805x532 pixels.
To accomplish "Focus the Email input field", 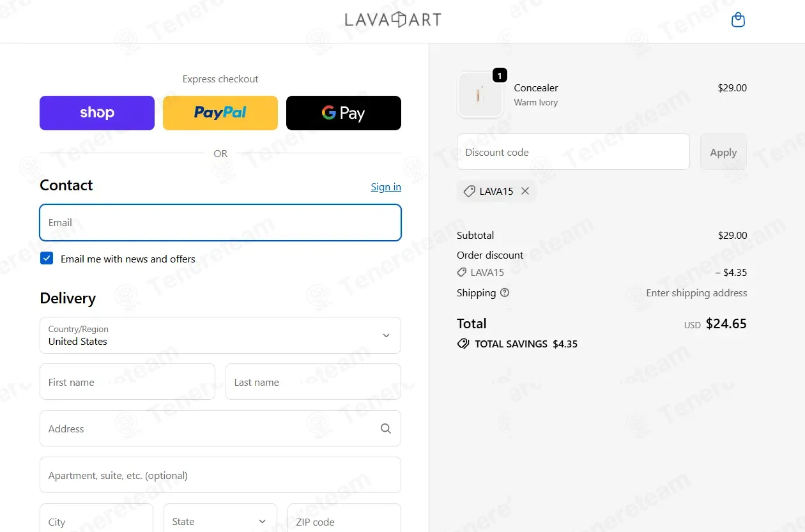I will click(x=220, y=222).
